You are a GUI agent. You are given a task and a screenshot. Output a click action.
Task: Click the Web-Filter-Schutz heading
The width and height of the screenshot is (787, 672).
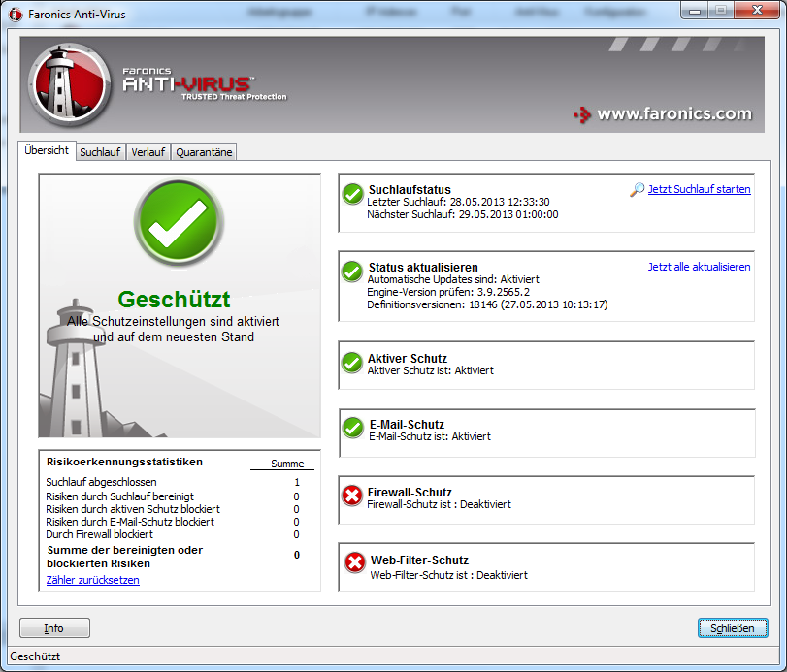pos(419,560)
